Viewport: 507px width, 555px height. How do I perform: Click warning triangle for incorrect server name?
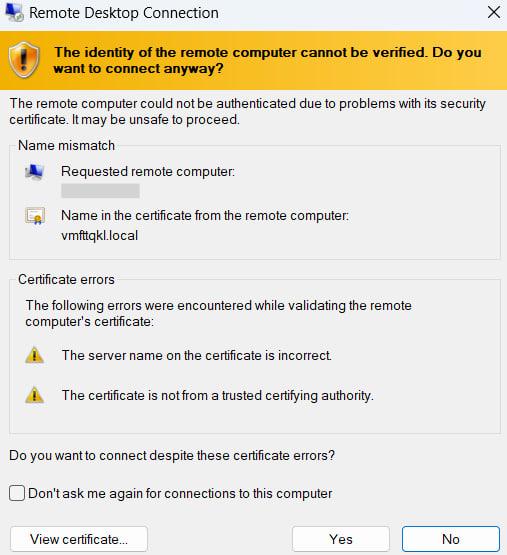(34, 355)
